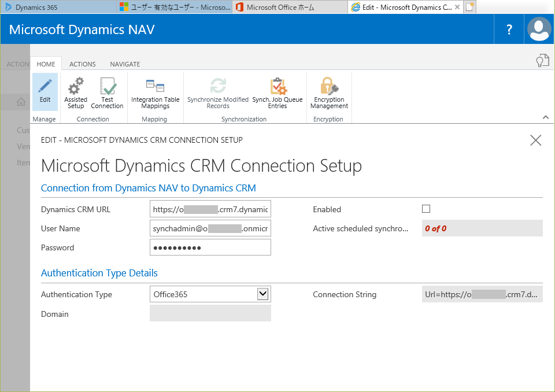555x392 pixels.
Task: Click the Dynamics CRM URL field
Action: (x=210, y=209)
